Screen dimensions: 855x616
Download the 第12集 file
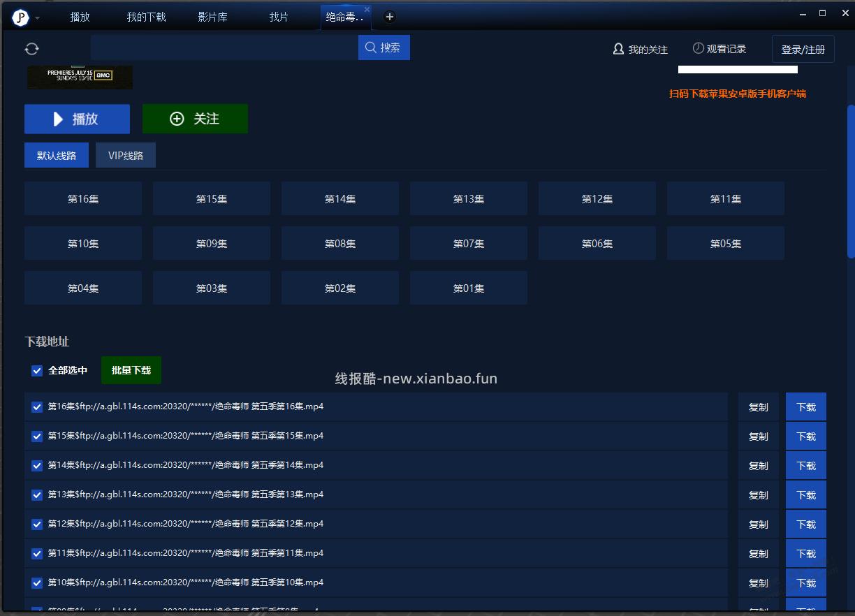[806, 525]
